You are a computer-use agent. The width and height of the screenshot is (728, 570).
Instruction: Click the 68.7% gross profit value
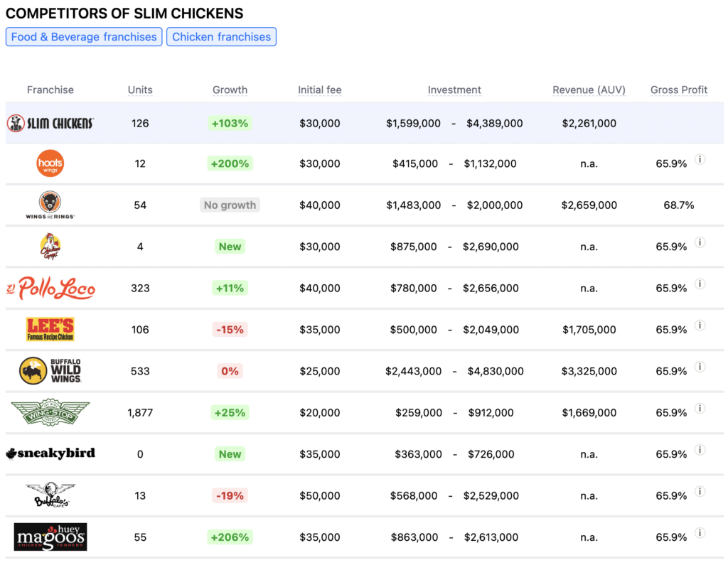tap(679, 205)
